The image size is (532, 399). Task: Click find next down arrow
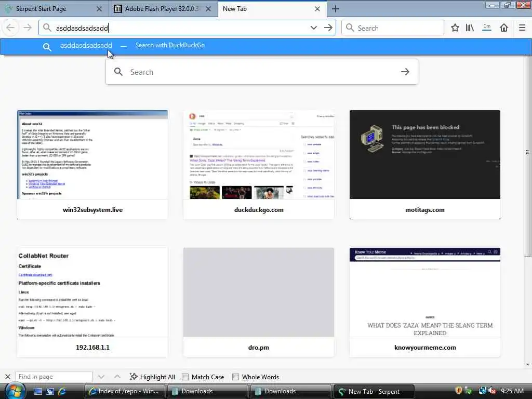(101, 377)
